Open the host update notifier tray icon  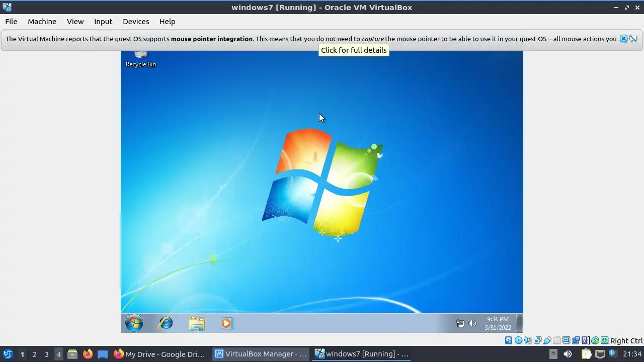tap(613, 354)
